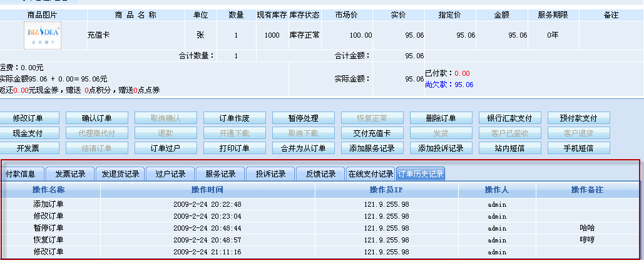
Task: Open the 服务记录 tab
Action: [x=220, y=174]
